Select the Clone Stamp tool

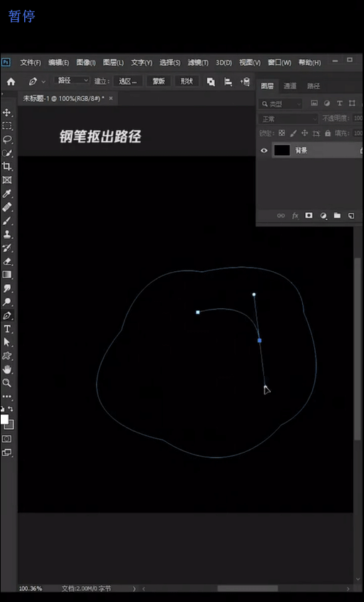(x=6, y=234)
